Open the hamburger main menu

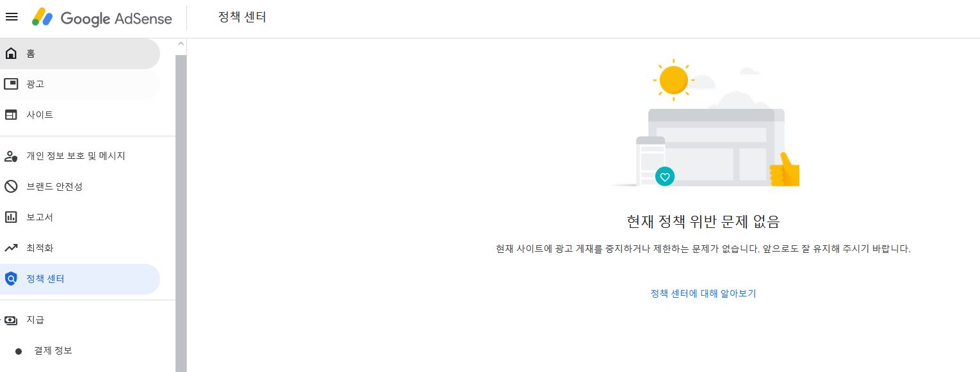[x=12, y=17]
